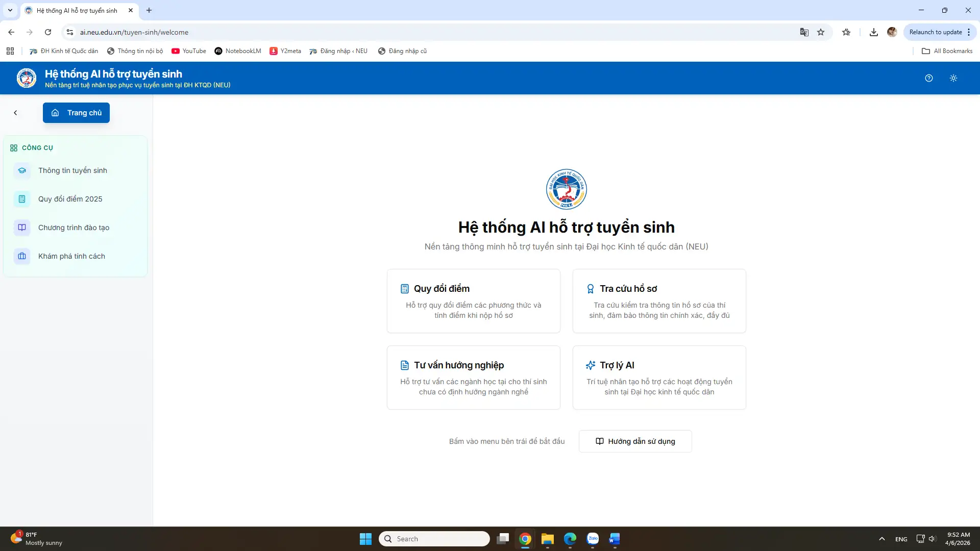Toggle light/dark theme sun icon

coord(953,78)
